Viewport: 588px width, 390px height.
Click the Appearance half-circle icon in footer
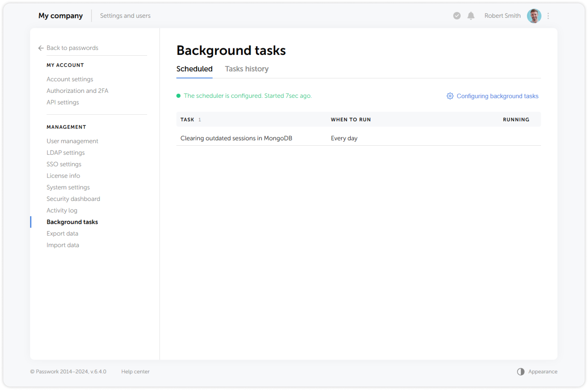point(520,371)
